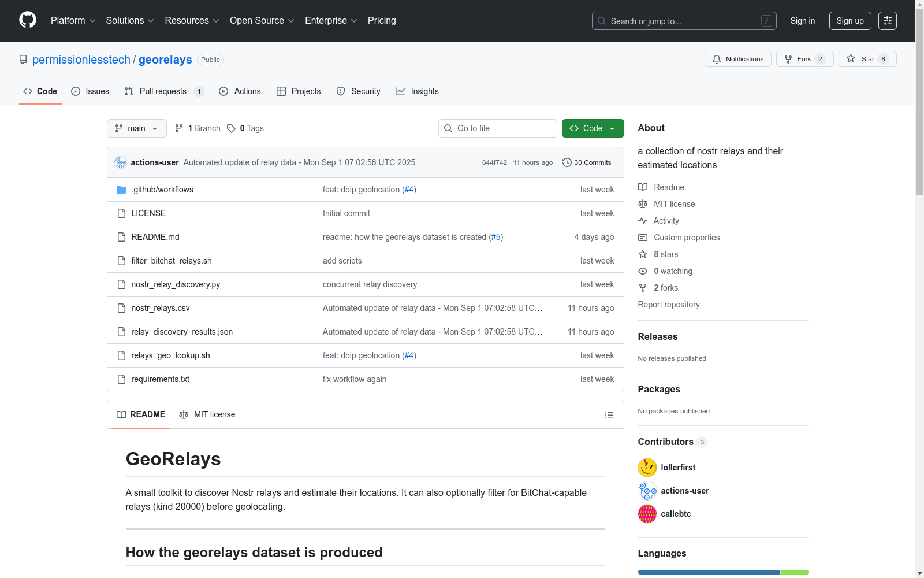Open the nostr_relay_discovery.py file

[x=176, y=284]
